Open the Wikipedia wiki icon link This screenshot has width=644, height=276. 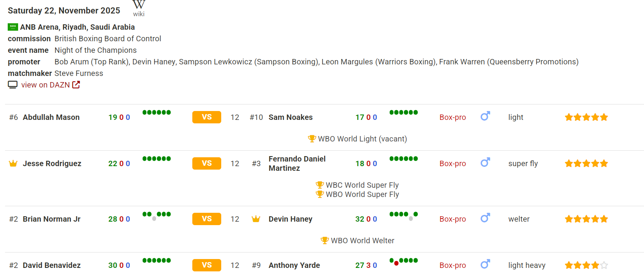coord(139,8)
